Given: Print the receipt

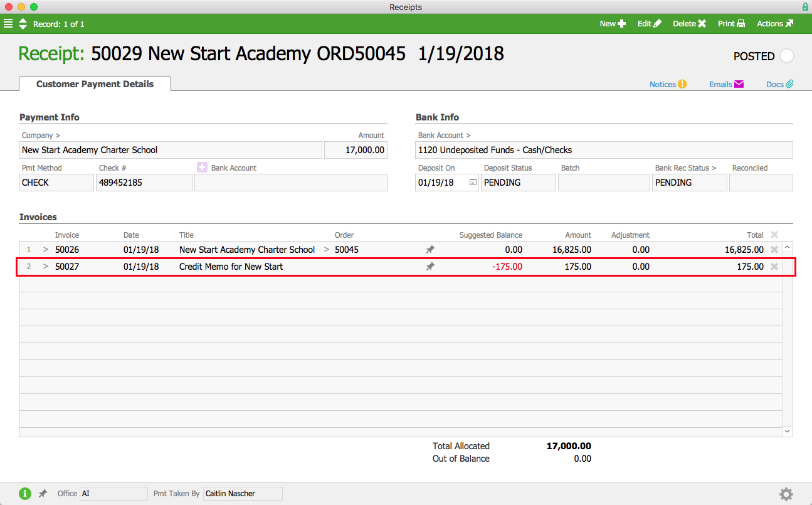Looking at the screenshot, I should click(731, 24).
